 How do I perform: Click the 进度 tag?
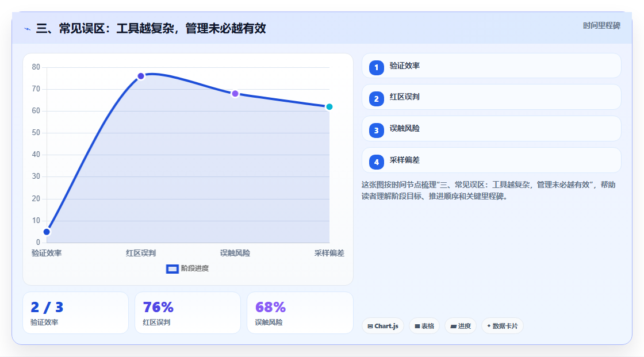(461, 326)
